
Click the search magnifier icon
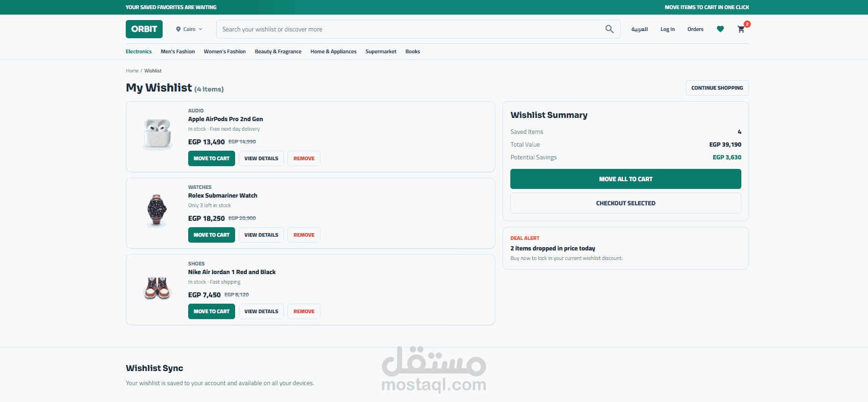point(609,29)
